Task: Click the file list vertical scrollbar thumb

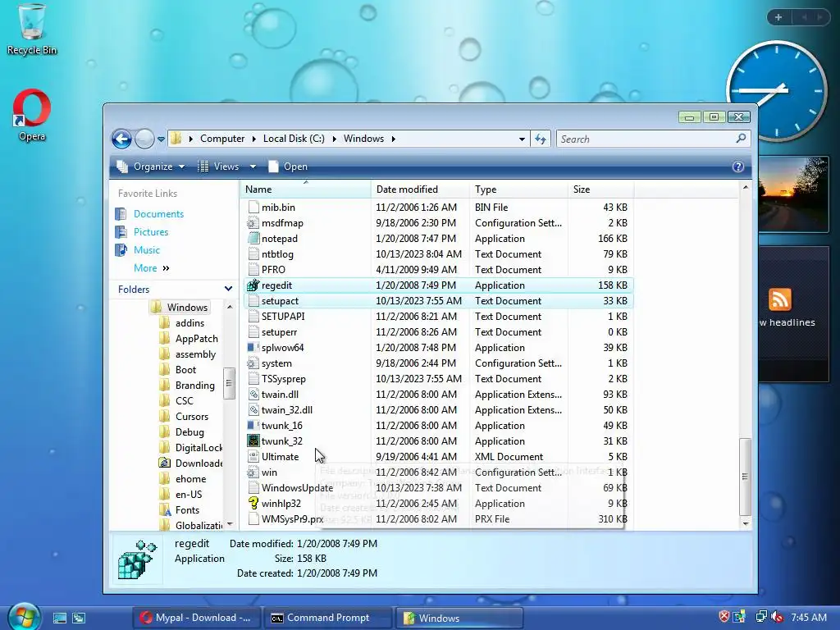Action: point(745,477)
